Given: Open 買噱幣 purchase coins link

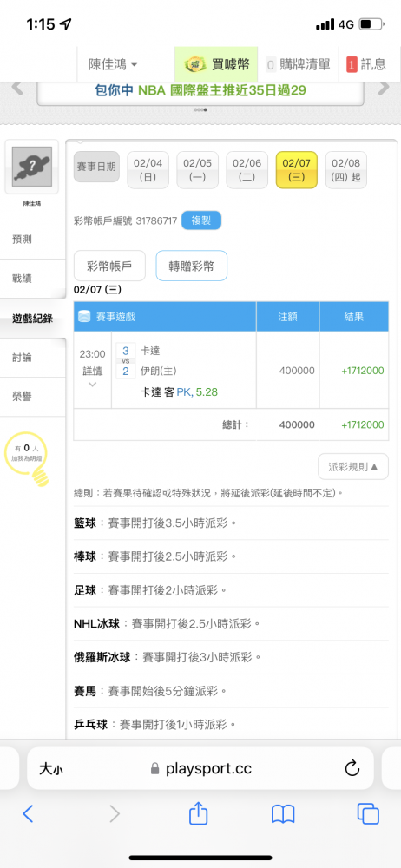Looking at the screenshot, I should 216,65.
